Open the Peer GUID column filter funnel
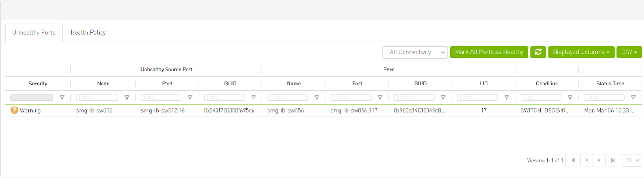The height and width of the screenshot is (178, 644). pos(443,98)
